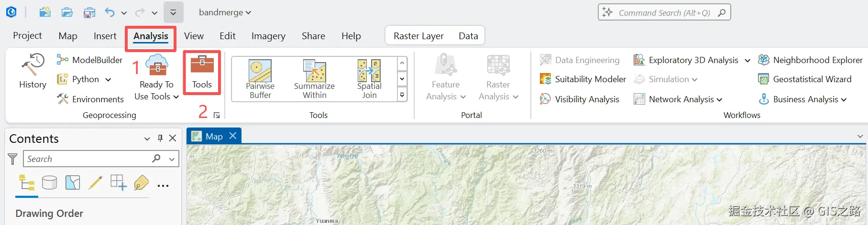Select the Pairwise Buffer tool

(260, 79)
